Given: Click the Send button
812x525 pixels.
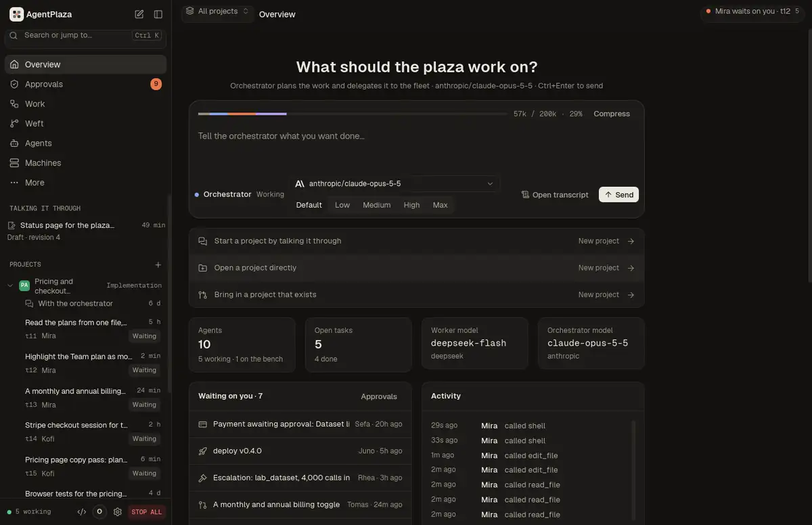Looking at the screenshot, I should pos(618,195).
